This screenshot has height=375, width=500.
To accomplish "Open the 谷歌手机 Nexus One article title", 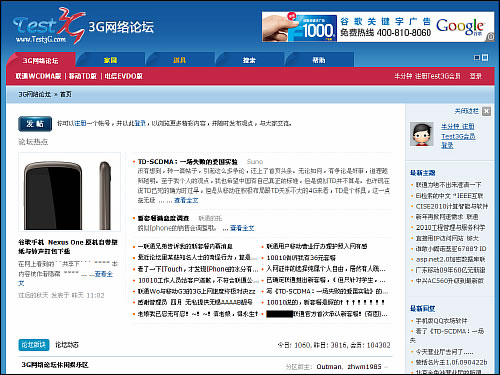I will pyautogui.click(x=68, y=247).
